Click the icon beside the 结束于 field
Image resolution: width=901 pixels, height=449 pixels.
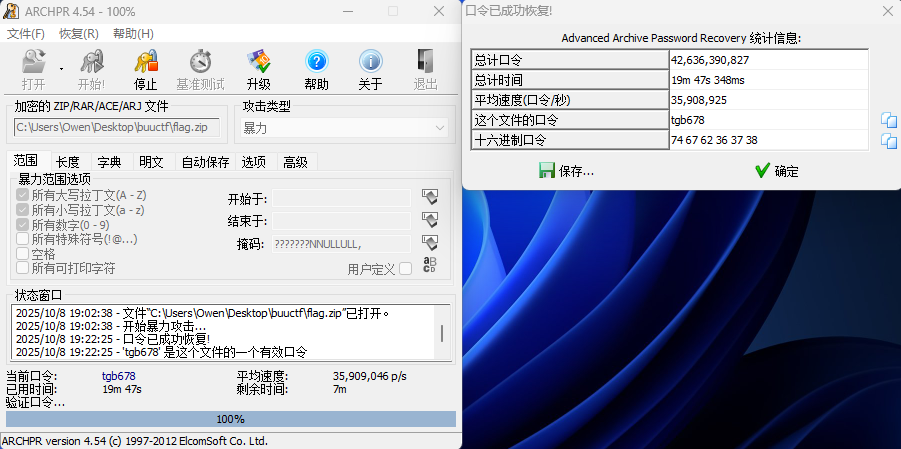click(430, 220)
